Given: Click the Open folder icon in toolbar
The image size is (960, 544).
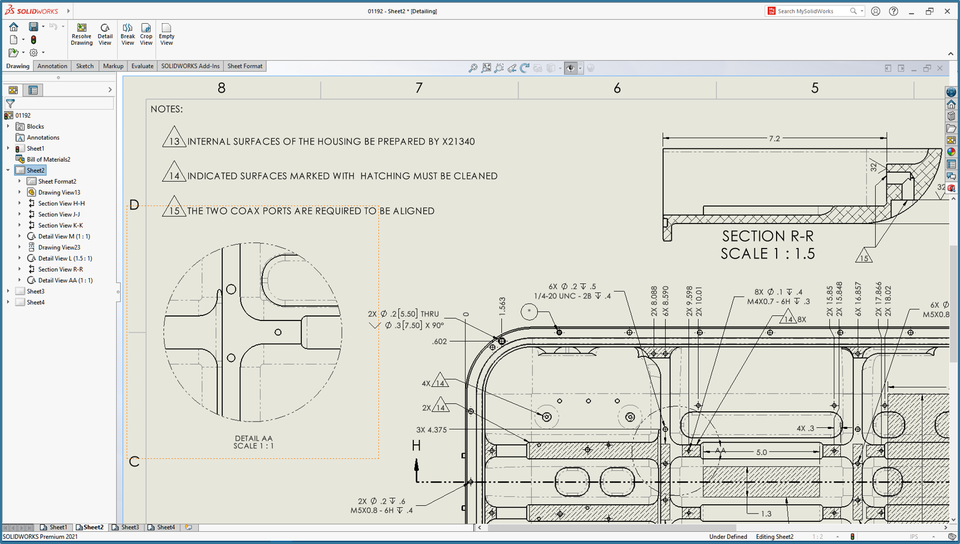Looking at the screenshot, I should (x=13, y=53).
